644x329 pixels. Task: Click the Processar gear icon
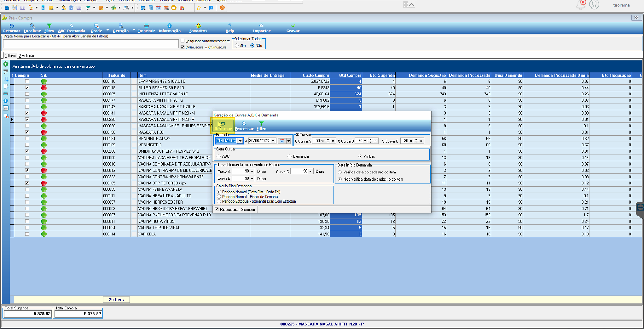[244, 124]
